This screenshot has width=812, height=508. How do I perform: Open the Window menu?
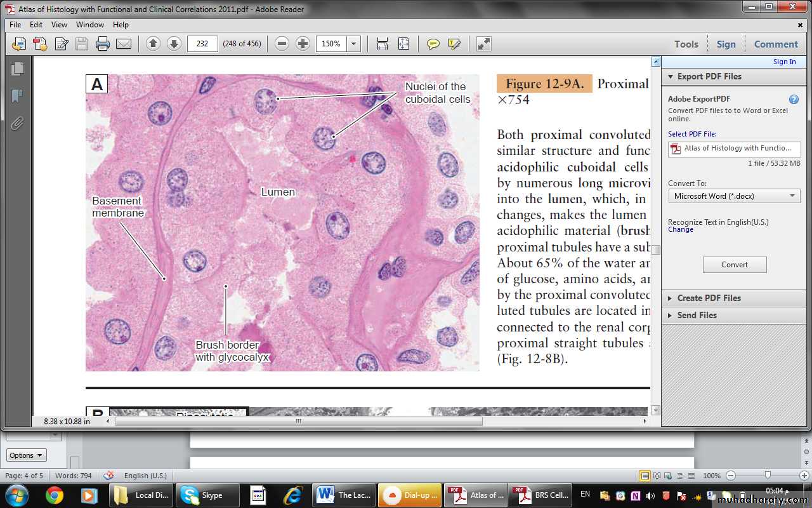90,25
